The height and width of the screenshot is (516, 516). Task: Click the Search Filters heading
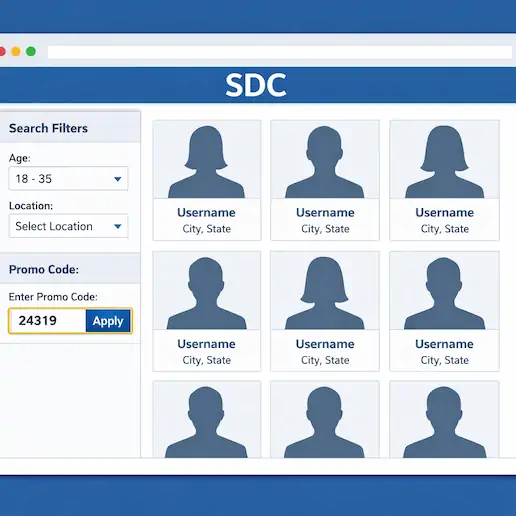click(x=48, y=128)
